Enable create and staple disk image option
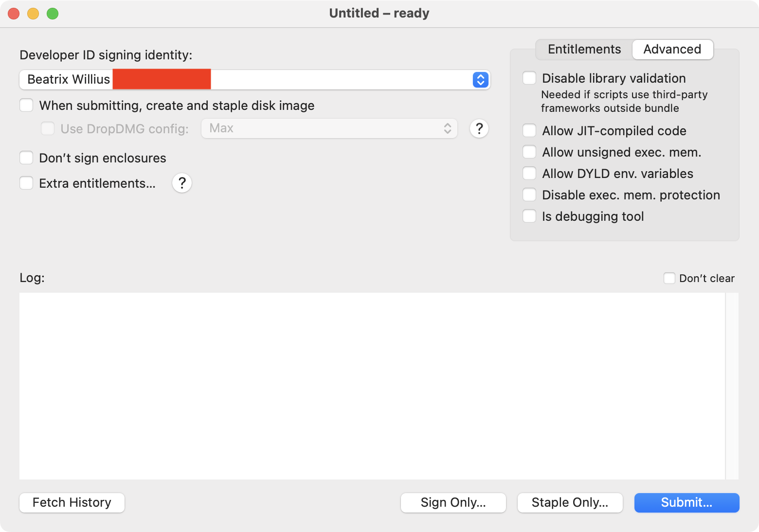Viewport: 759px width, 532px height. coord(26,106)
